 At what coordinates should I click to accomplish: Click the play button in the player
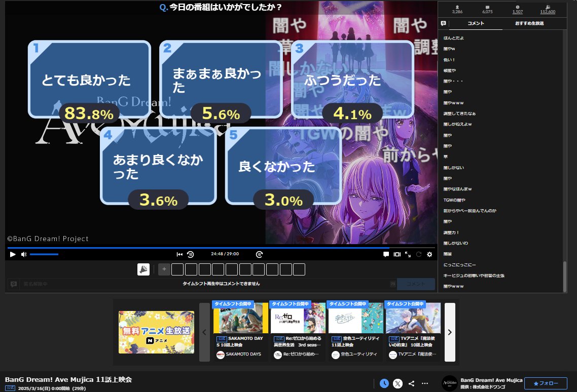pos(13,254)
